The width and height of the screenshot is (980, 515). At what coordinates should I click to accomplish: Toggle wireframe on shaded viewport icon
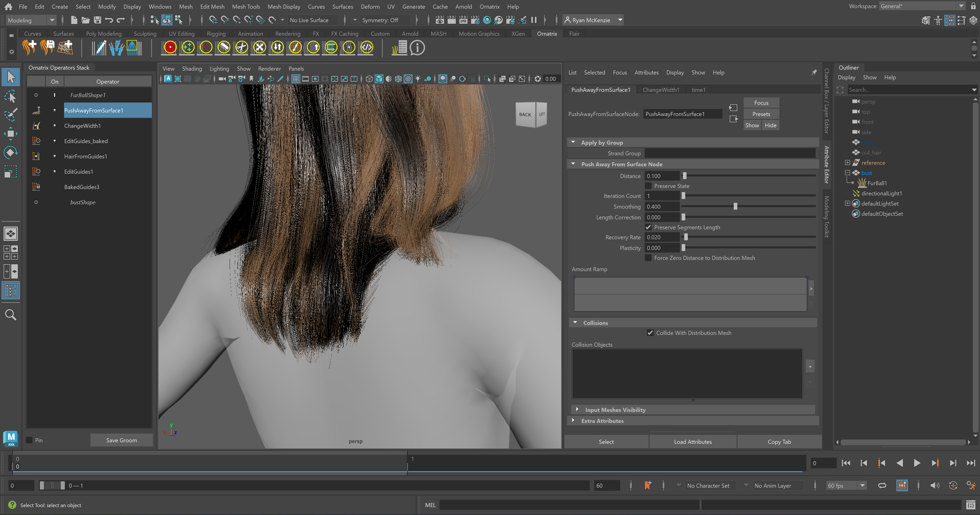point(398,79)
